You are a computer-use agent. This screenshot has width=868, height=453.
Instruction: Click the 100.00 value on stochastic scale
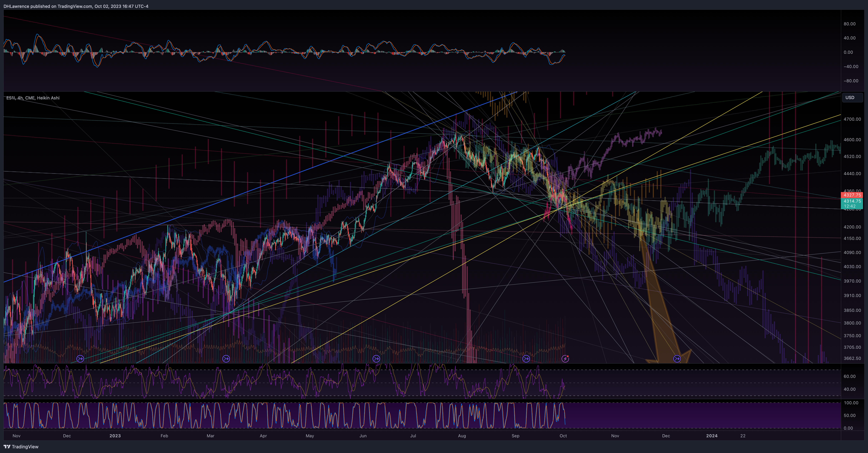point(851,403)
